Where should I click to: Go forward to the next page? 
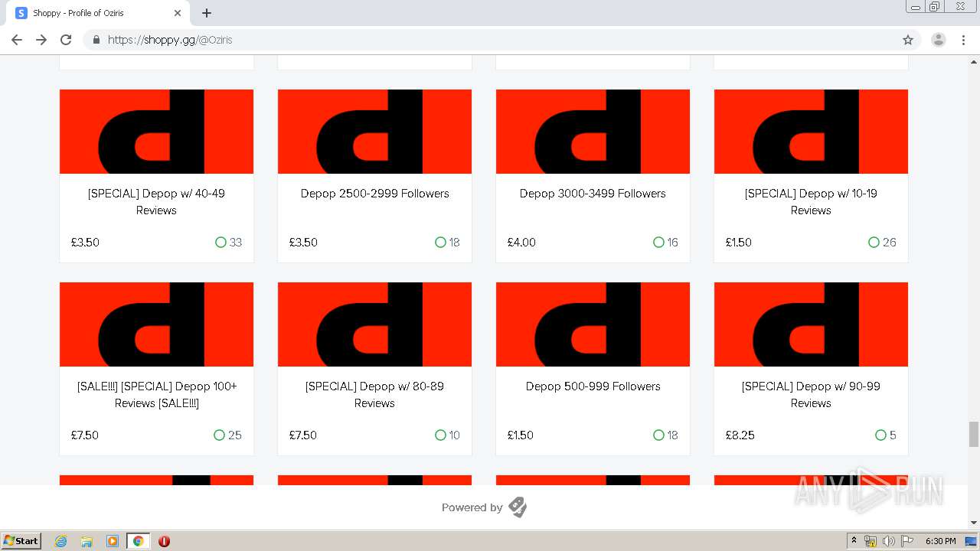coord(41,40)
